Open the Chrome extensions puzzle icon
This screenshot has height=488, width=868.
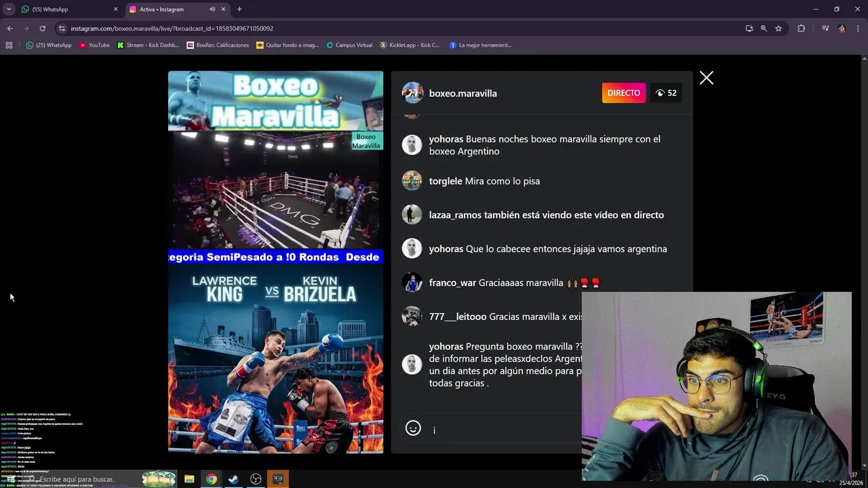click(x=801, y=28)
